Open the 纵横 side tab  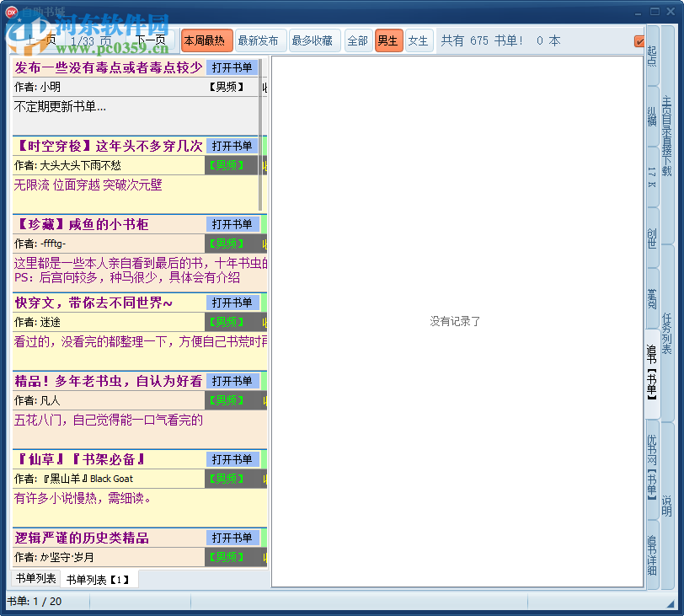click(x=652, y=116)
